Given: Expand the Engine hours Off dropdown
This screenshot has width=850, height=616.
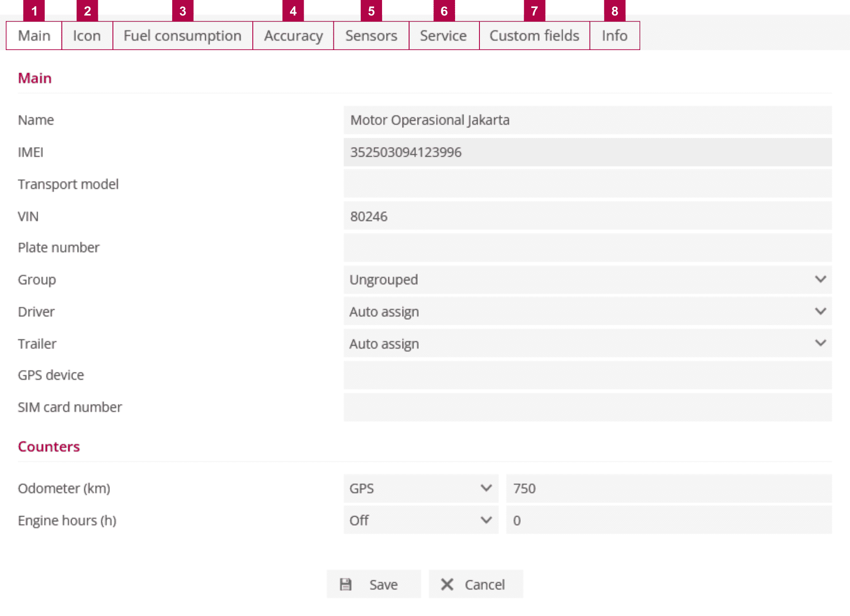Looking at the screenshot, I should pyautogui.click(x=421, y=520).
